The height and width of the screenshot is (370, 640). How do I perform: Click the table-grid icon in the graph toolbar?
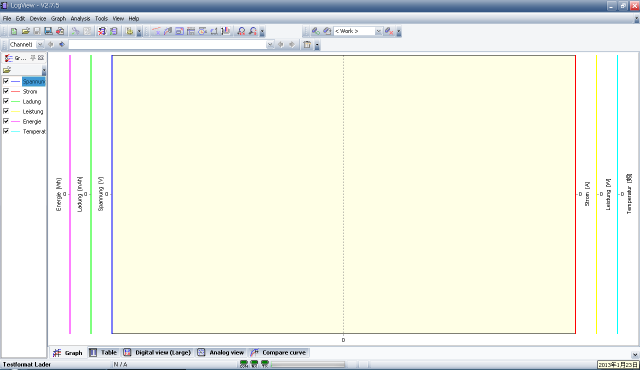(191, 31)
